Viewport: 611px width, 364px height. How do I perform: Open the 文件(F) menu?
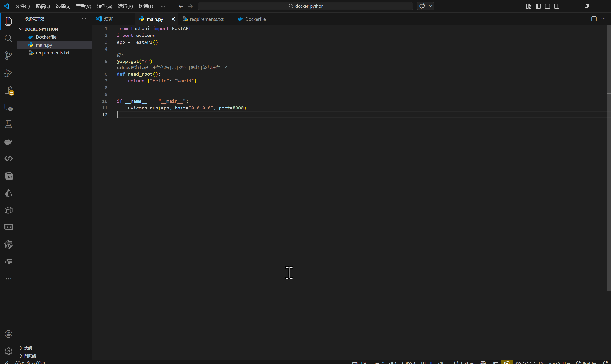23,6
